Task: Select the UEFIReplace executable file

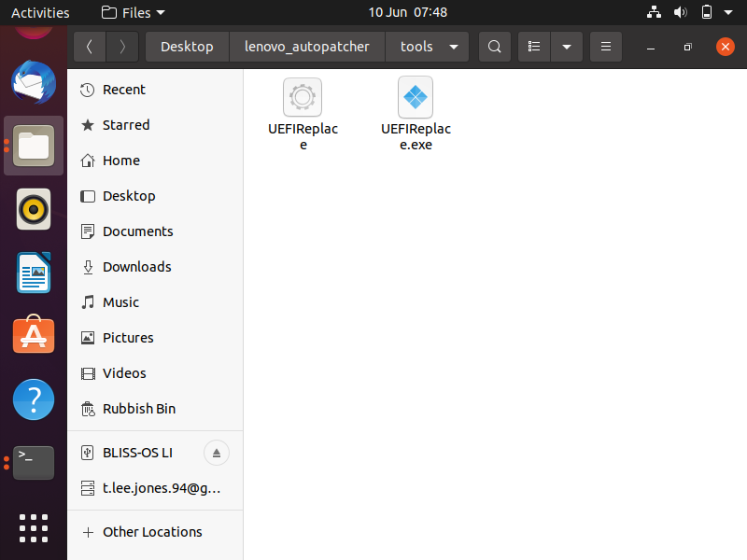Action: (303, 114)
